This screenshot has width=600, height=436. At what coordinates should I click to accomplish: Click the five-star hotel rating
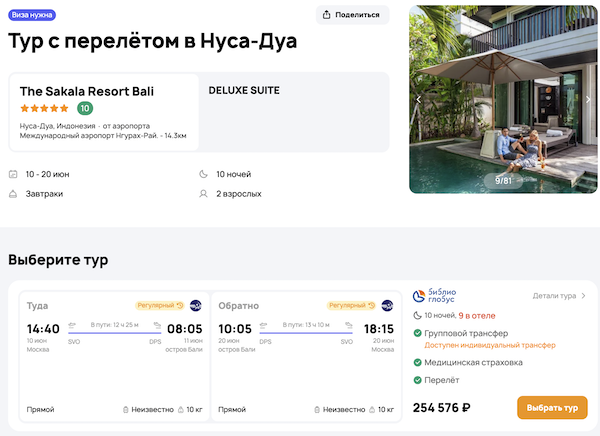click(44, 108)
